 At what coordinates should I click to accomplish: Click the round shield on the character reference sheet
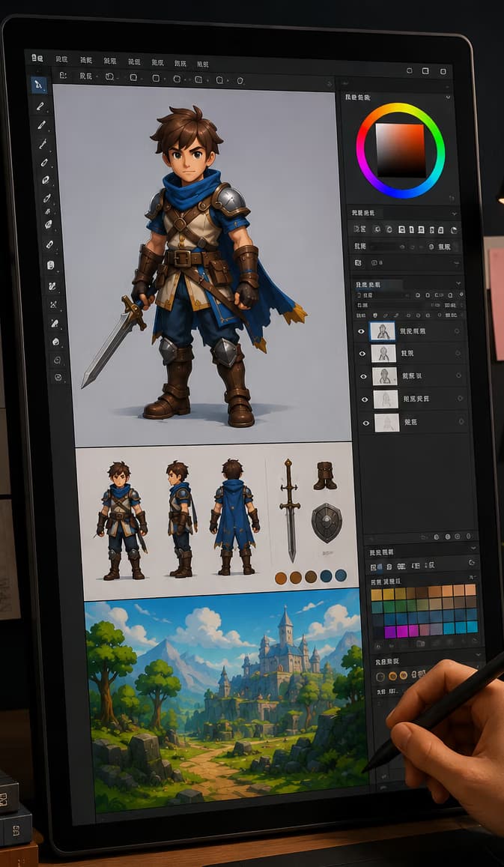327,522
